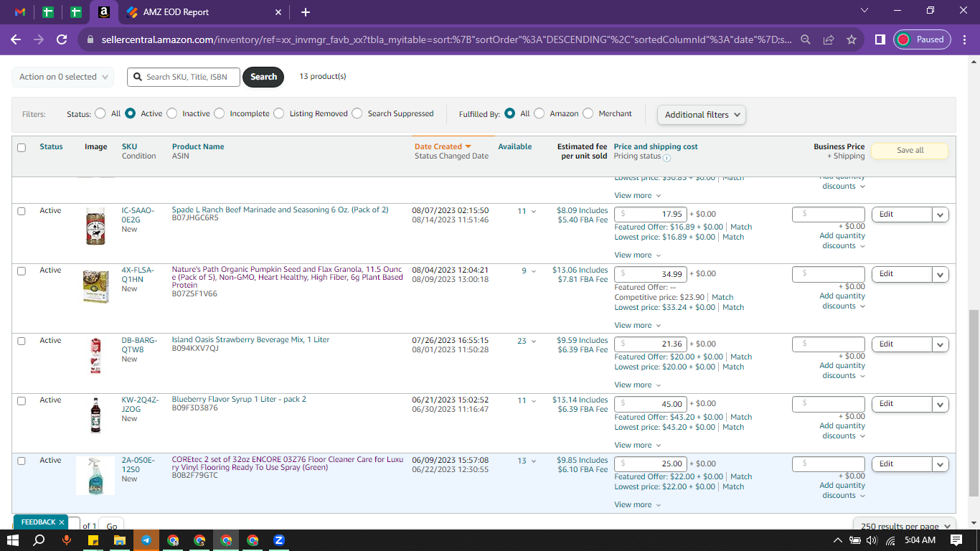
Task: Expand available quantity 23 for Island Oasis
Action: pos(527,342)
